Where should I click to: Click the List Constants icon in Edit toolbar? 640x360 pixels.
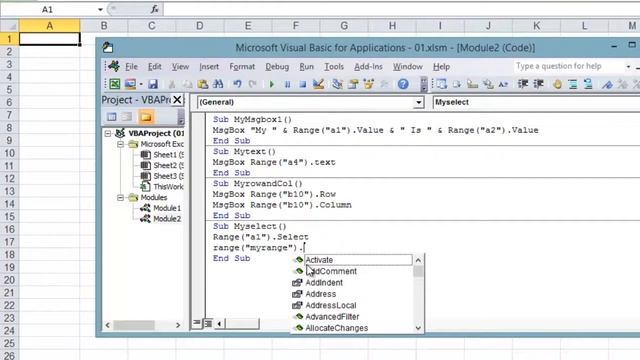pos(457,84)
